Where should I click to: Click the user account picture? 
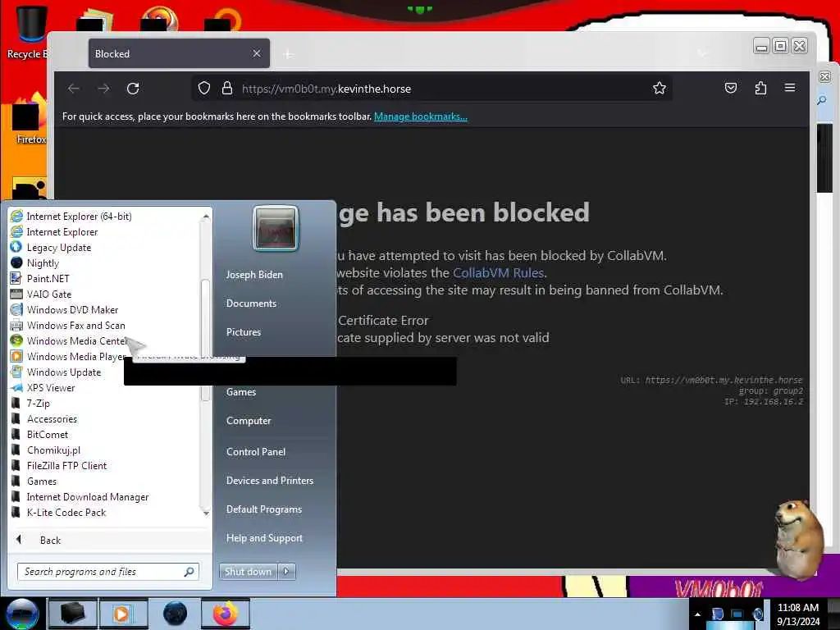click(x=275, y=228)
